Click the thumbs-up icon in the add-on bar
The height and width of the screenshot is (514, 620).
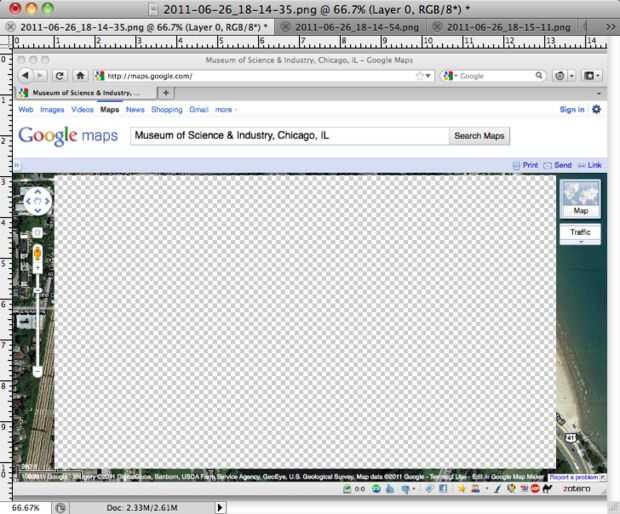[x=390, y=489]
